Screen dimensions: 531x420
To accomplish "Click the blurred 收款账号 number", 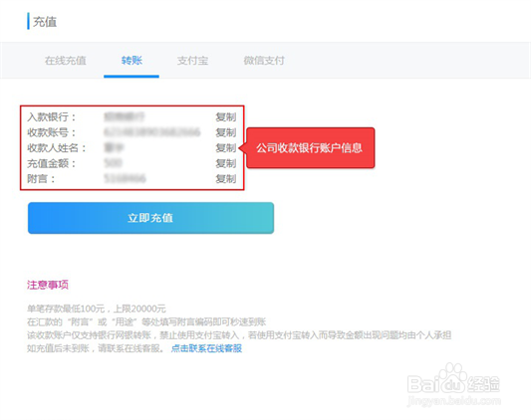I will pos(152,132).
